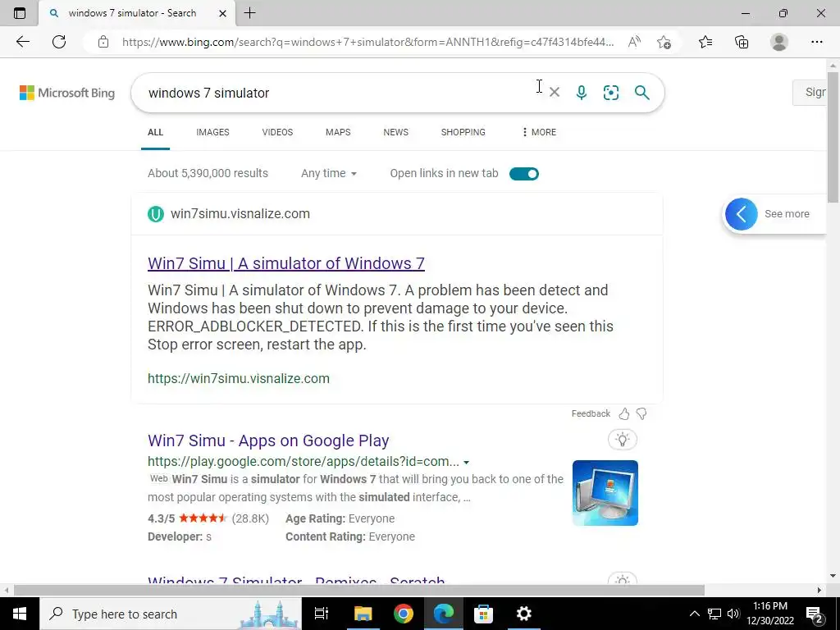Screen dimensions: 840x630
Task: Switch to the VIDEOS tab
Action: (277, 132)
